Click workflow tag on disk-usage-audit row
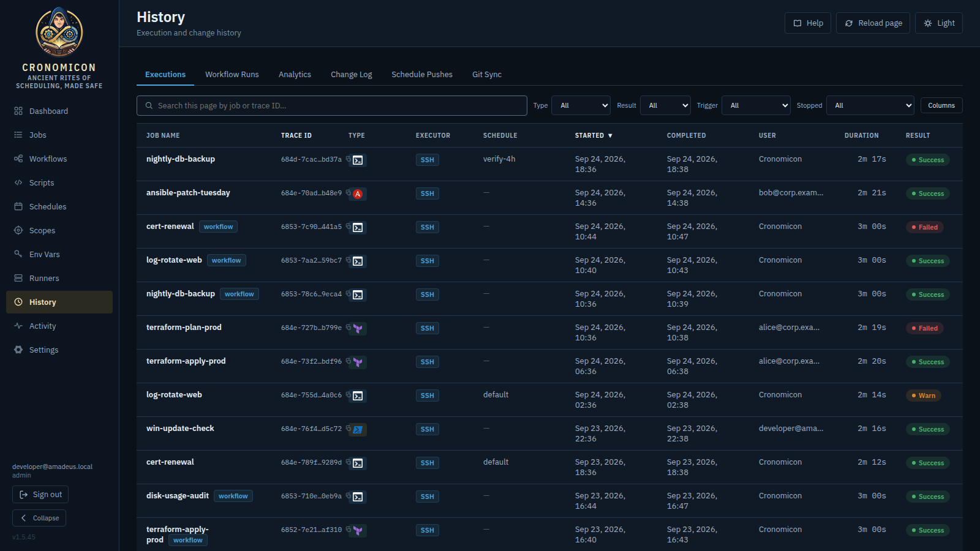 (x=233, y=496)
